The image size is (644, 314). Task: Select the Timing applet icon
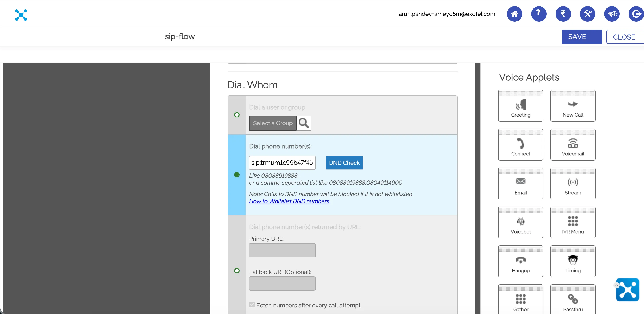click(x=573, y=260)
